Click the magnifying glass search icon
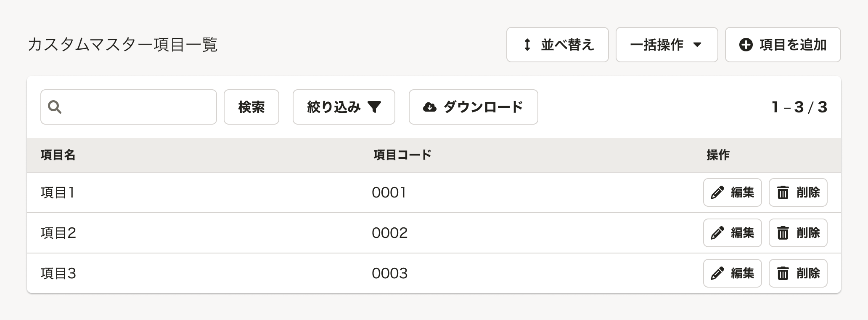The image size is (868, 320). (x=55, y=107)
